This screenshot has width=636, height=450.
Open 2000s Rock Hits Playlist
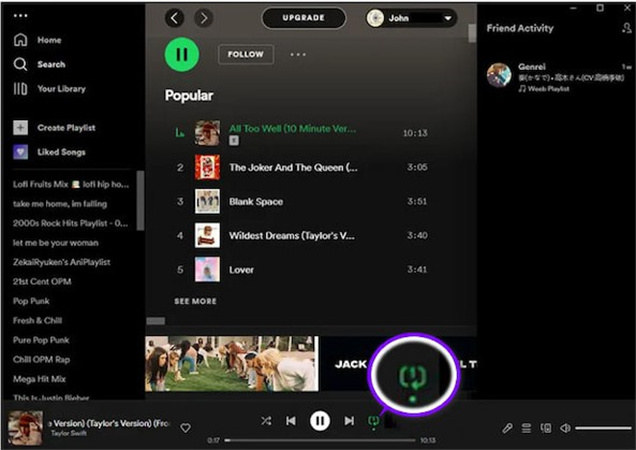pos(70,223)
